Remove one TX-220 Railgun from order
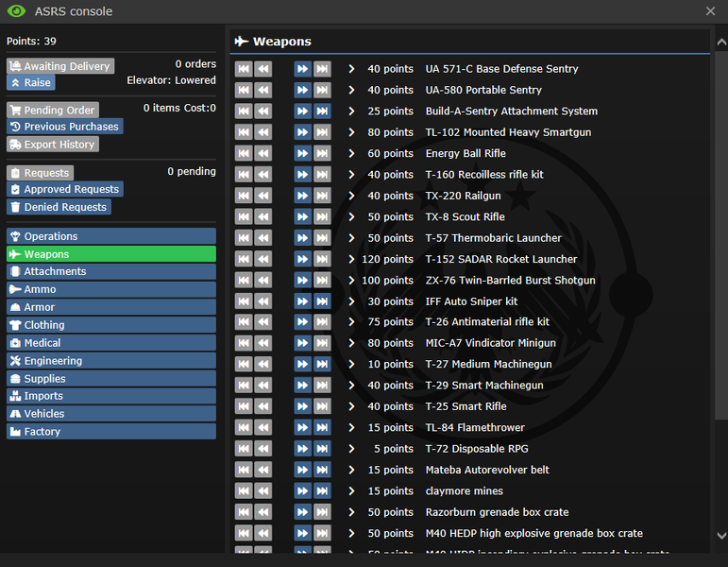The image size is (728, 567). tap(262, 196)
